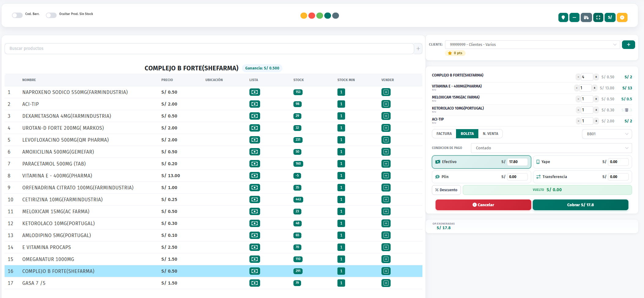The height and width of the screenshot is (298, 644).
Task: Open the BB01 series dropdown
Action: point(607,134)
